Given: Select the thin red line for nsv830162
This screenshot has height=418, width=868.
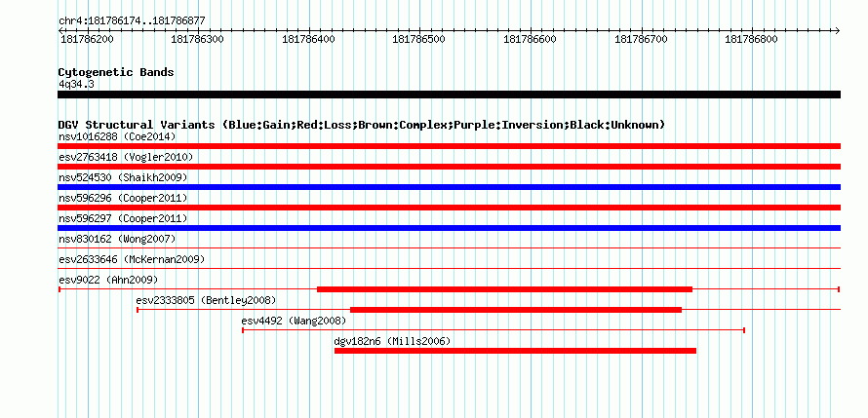Looking at the screenshot, I should pyautogui.click(x=449, y=248).
